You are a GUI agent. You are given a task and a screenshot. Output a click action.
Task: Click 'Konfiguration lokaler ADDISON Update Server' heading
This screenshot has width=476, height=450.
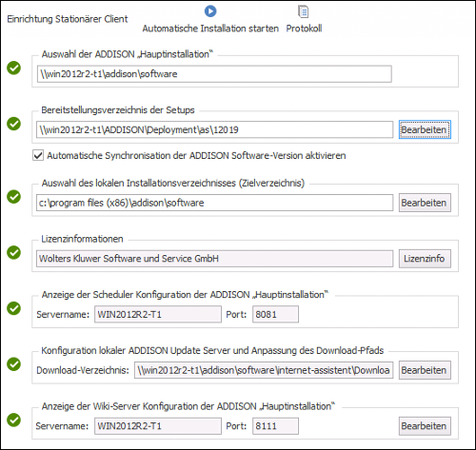pos(212,350)
